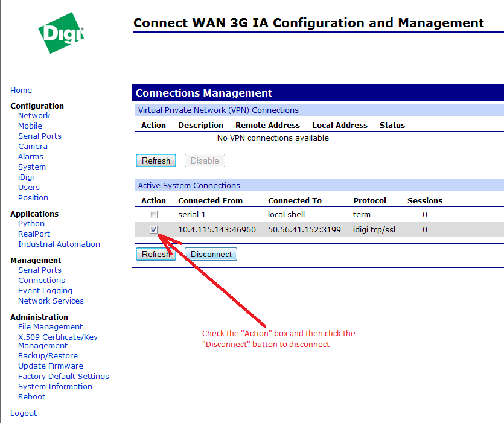This screenshot has height=423, width=504.
Task: Open Serial Ports under Configuration
Action: point(40,136)
